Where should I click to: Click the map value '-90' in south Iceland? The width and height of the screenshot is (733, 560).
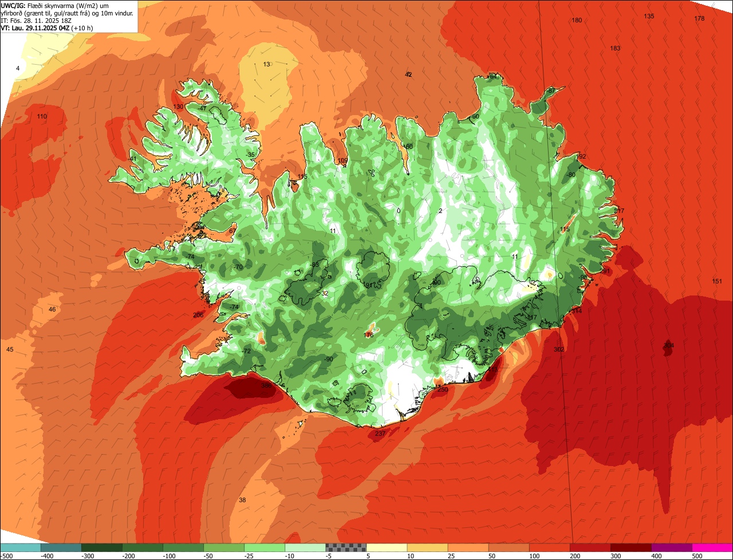pos(329,359)
